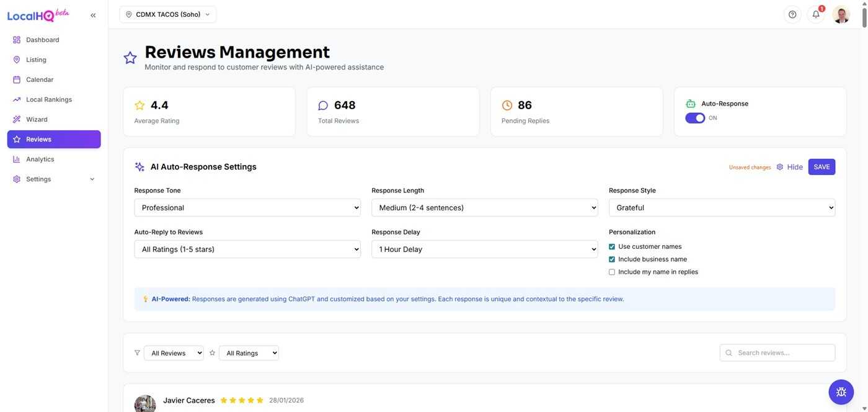Viewport: 868px width, 412px height.
Task: Open the Response Tone dropdown
Action: [247, 208]
